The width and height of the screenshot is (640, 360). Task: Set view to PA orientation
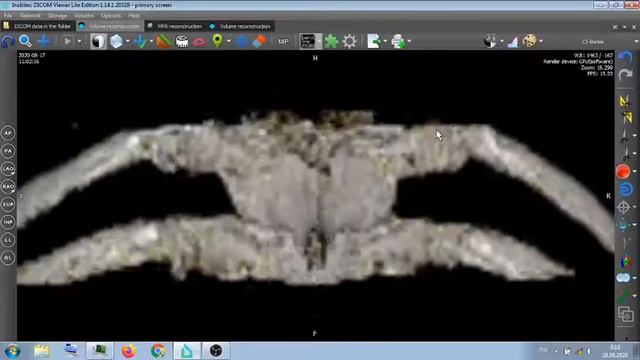tap(8, 151)
